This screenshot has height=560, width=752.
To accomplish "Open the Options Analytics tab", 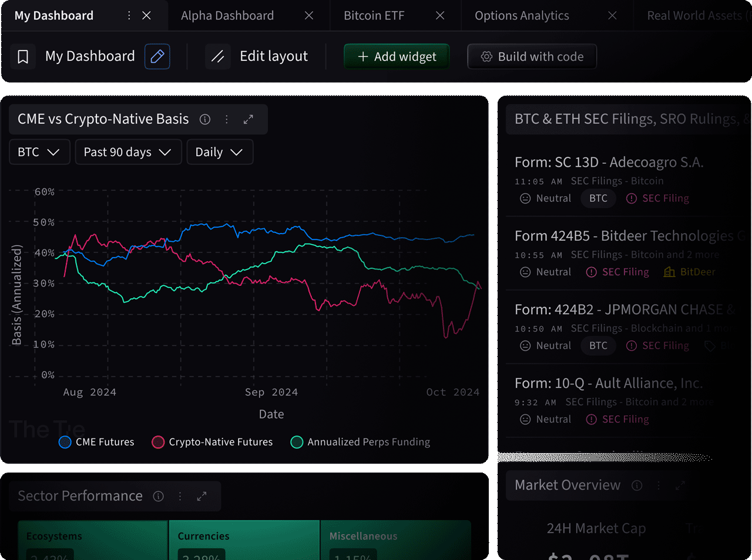I will 522,15.
